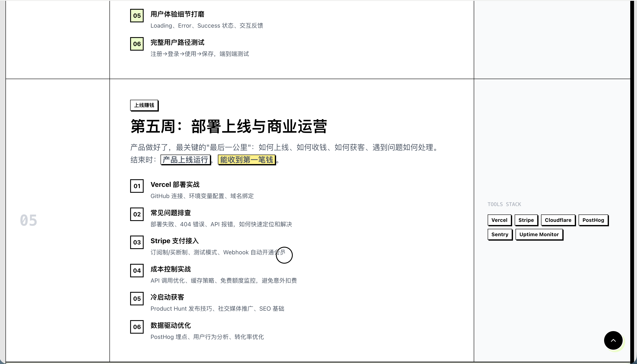Screen dimensions: 637x364
Task: Select the Stripe tool tag
Action: pyautogui.click(x=526, y=220)
